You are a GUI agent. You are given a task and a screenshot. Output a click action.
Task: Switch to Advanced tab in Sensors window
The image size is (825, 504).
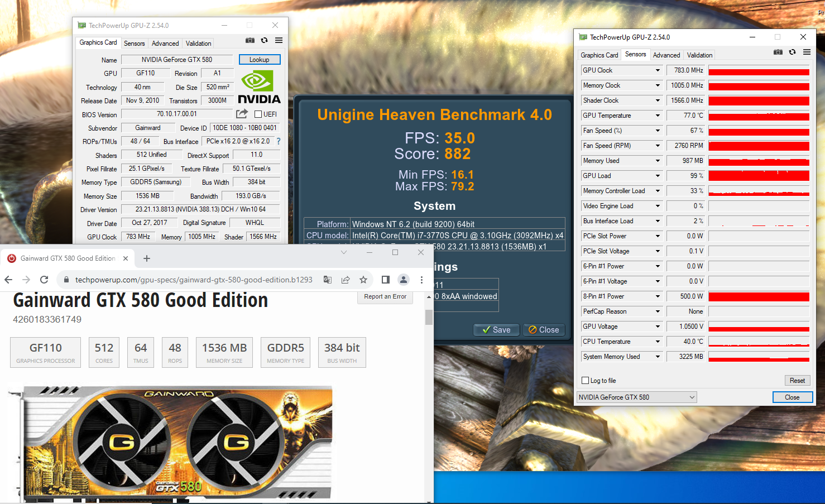click(x=666, y=55)
